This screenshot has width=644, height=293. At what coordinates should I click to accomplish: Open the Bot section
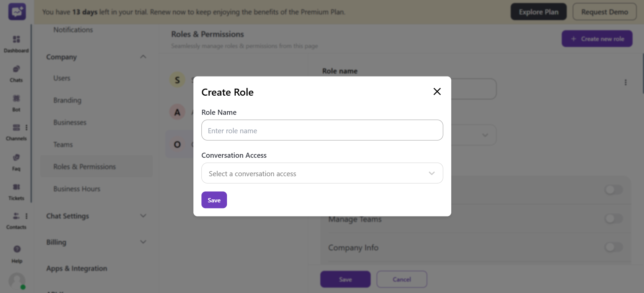point(16,102)
